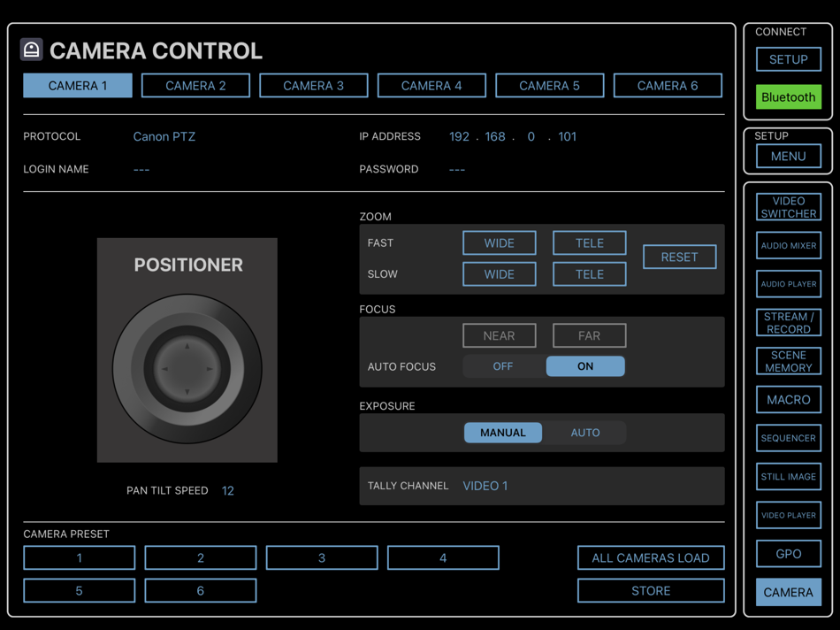The image size is (840, 630).
Task: Open the VIDEO PLAYER page
Action: [789, 515]
